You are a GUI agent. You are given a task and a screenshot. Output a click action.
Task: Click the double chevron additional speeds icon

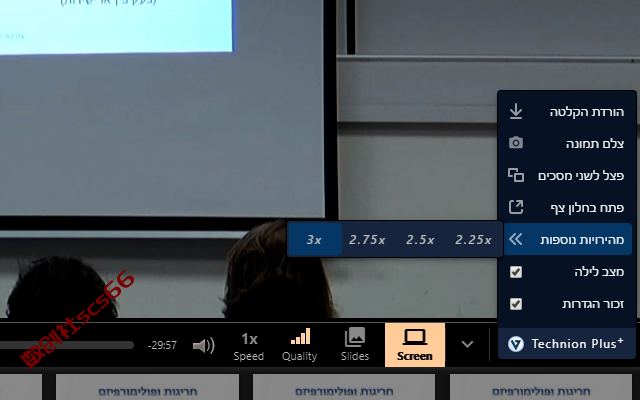(x=516, y=239)
